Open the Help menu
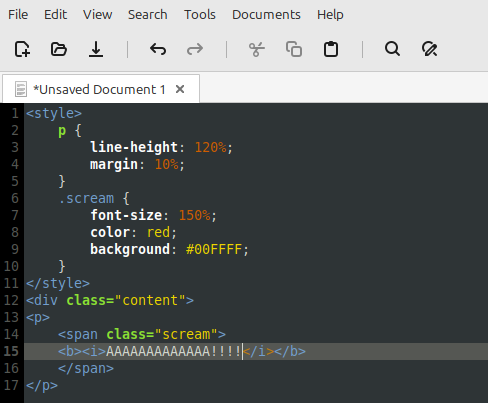Screen dimensions: 488x403 [330, 15]
